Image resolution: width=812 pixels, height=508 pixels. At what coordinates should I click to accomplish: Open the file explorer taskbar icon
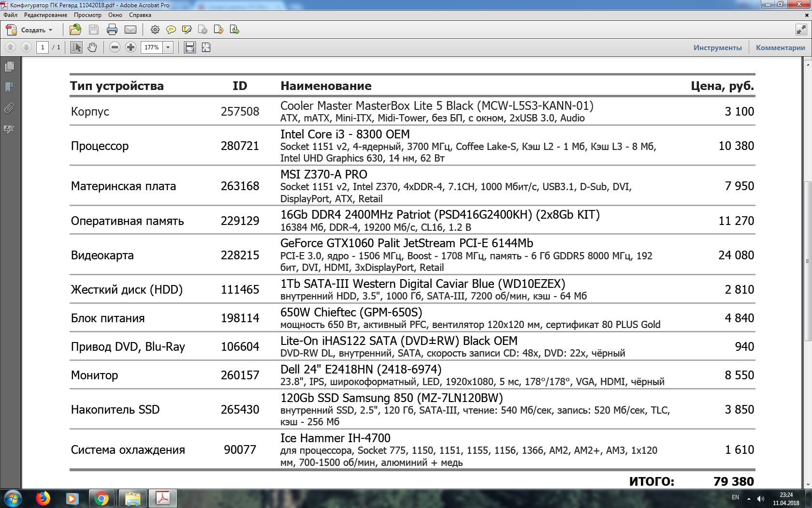[x=132, y=498]
